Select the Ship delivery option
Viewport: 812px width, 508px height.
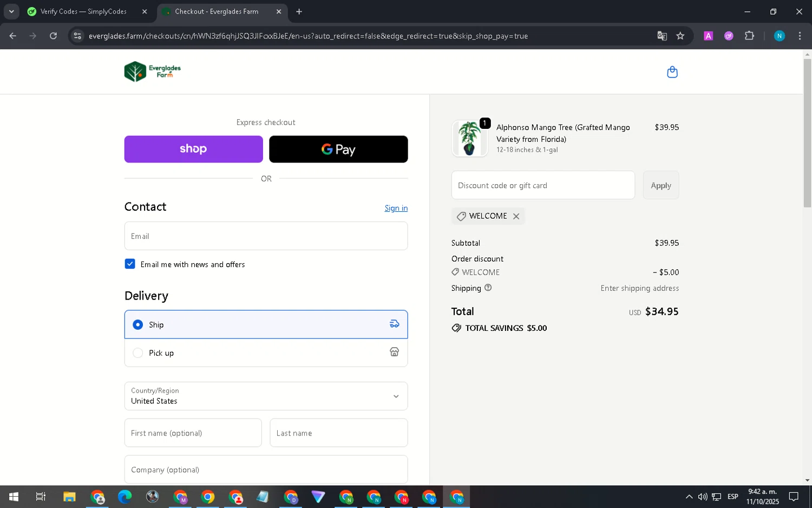(x=266, y=324)
